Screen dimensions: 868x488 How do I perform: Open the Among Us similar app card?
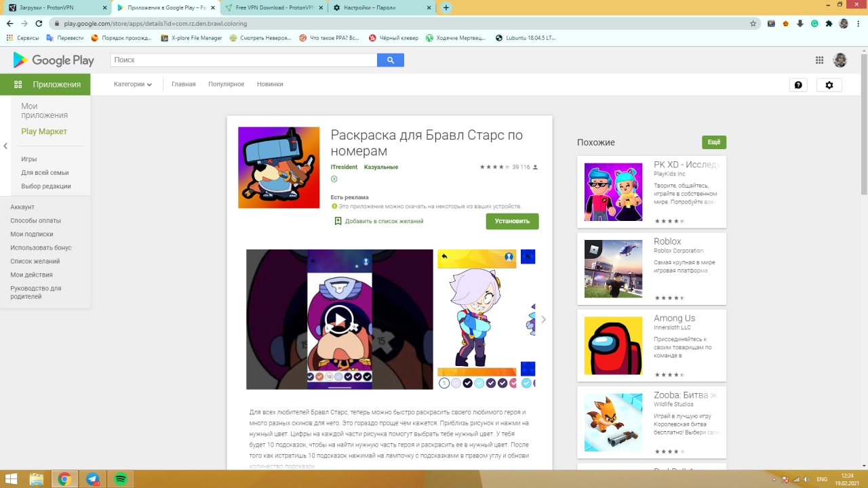tap(652, 346)
